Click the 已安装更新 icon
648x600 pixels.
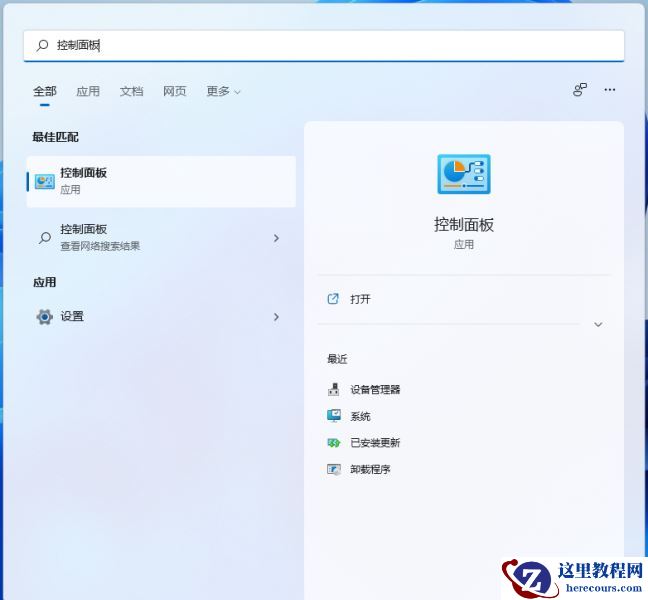click(x=334, y=443)
